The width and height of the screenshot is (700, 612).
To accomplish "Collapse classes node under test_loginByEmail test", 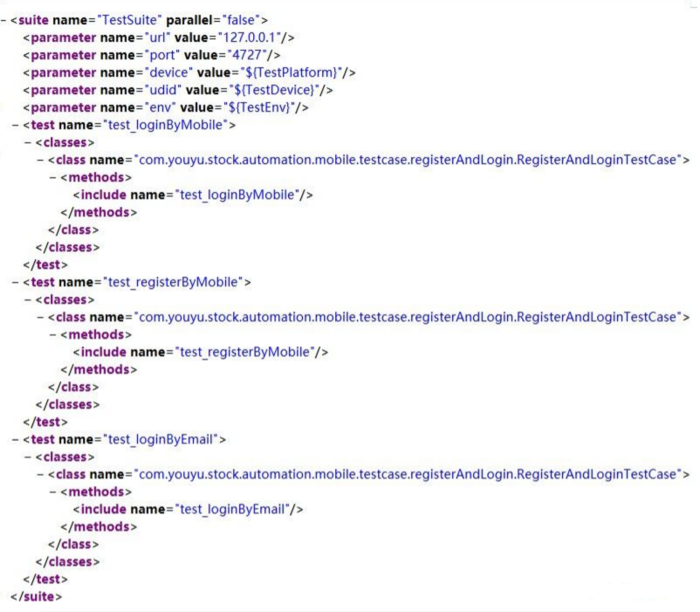I will (28, 457).
